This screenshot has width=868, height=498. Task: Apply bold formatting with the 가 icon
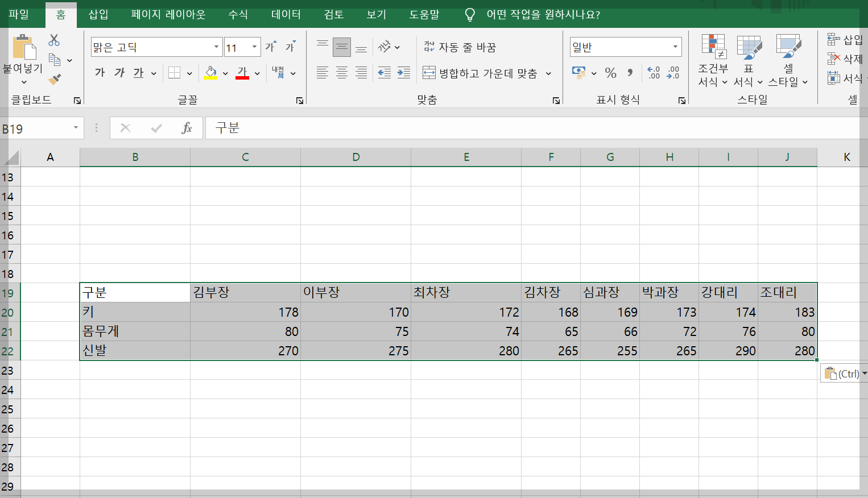tap(99, 73)
